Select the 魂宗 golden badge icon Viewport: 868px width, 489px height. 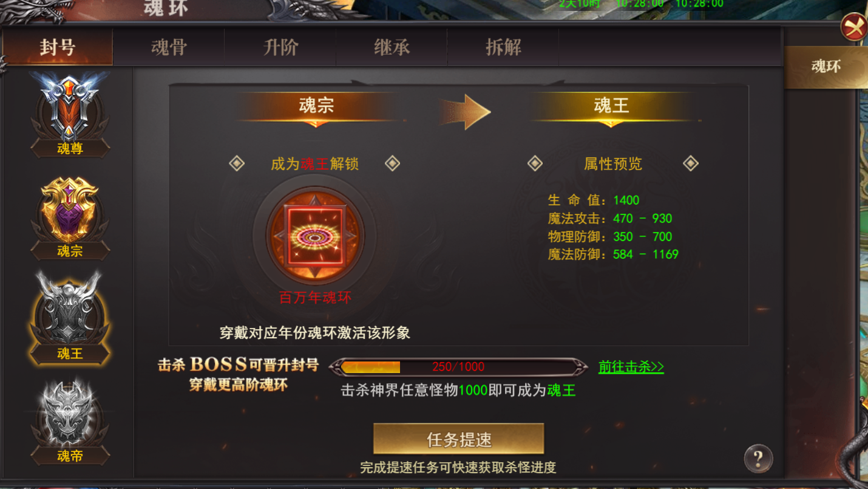pyautogui.click(x=70, y=211)
